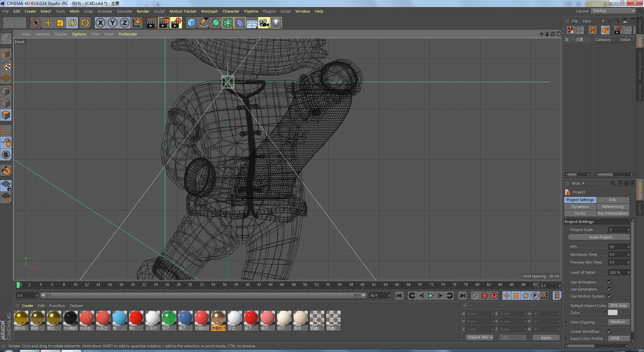Select the Move tool in top toolbar
Image resolution: width=644 pixels, height=352 pixels.
pos(48,23)
